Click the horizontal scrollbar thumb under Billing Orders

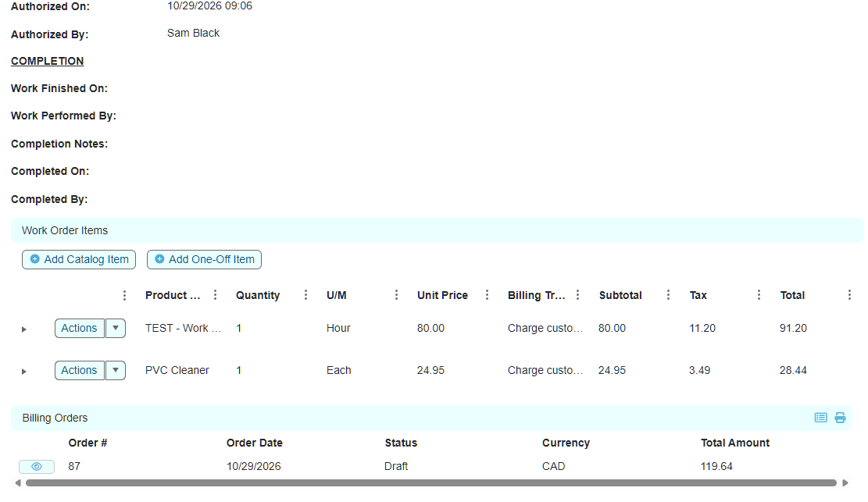pyautogui.click(x=430, y=483)
